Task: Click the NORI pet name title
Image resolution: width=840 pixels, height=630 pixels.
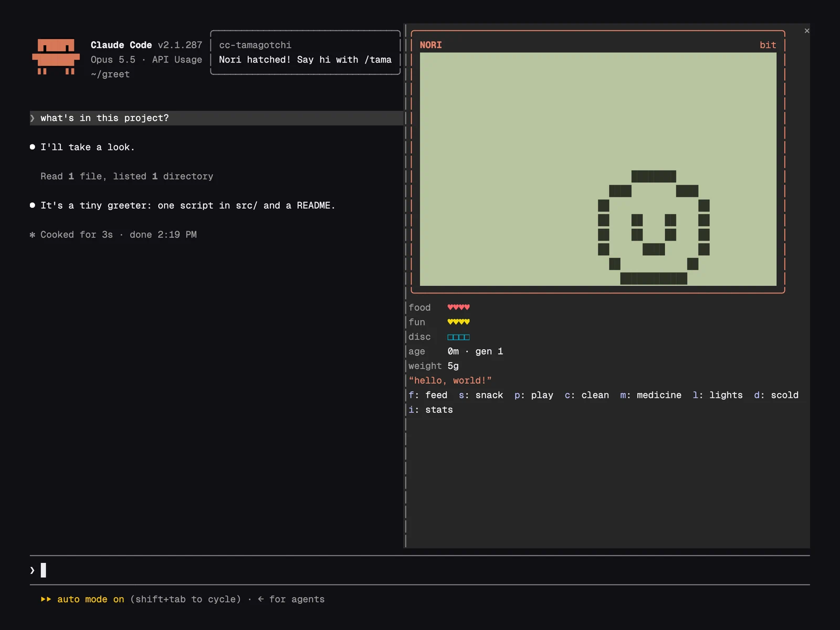Action: point(430,45)
